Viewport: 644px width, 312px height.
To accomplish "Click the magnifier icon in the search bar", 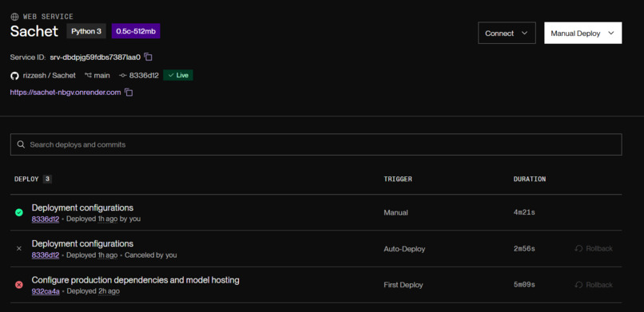I will (x=21, y=144).
